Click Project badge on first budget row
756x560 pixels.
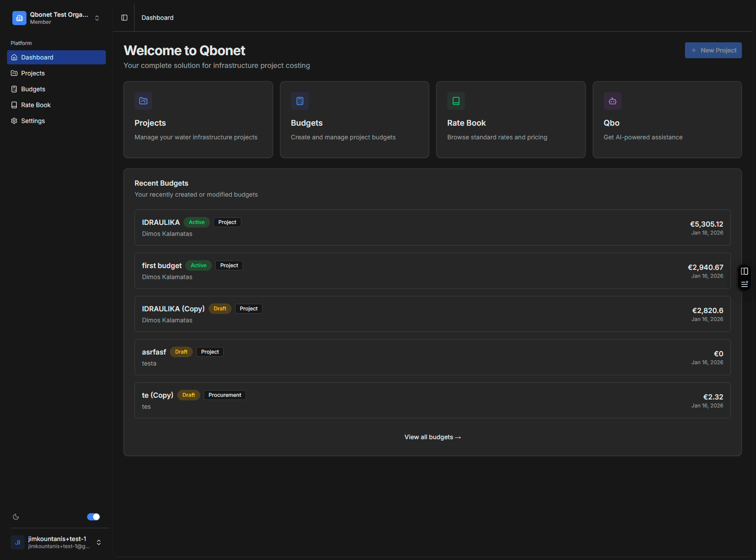point(229,265)
